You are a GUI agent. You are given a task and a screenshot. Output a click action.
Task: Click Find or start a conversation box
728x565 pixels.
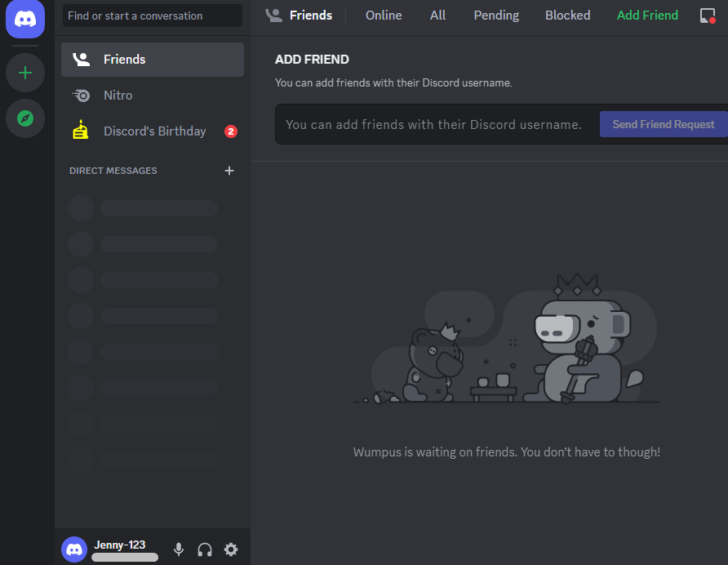[x=153, y=16]
